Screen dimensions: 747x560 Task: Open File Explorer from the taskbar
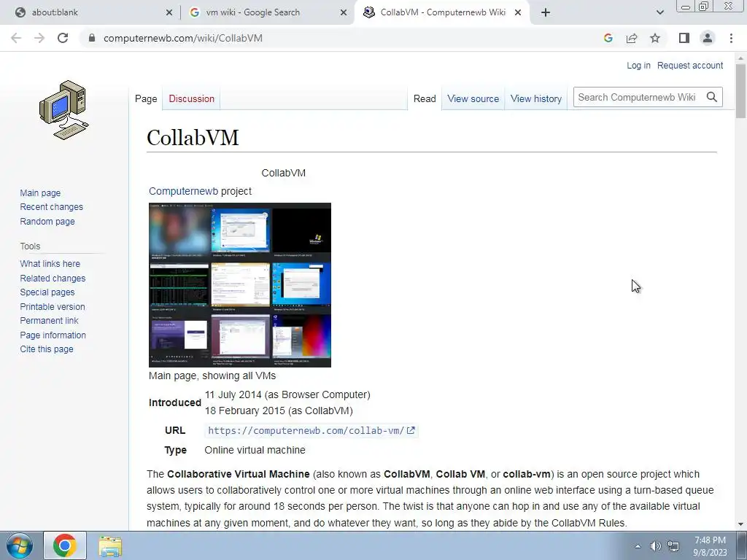[111, 546]
